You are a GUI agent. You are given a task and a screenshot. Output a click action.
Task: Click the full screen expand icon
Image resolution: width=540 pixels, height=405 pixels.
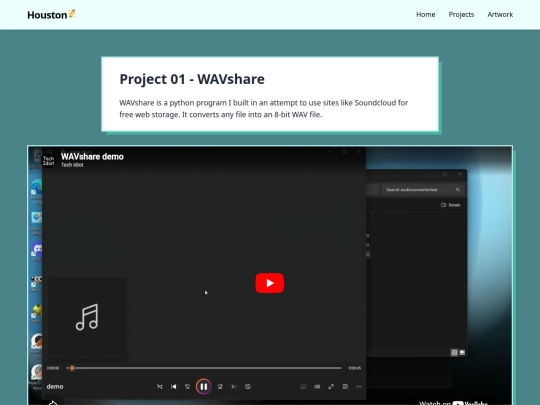click(331, 386)
